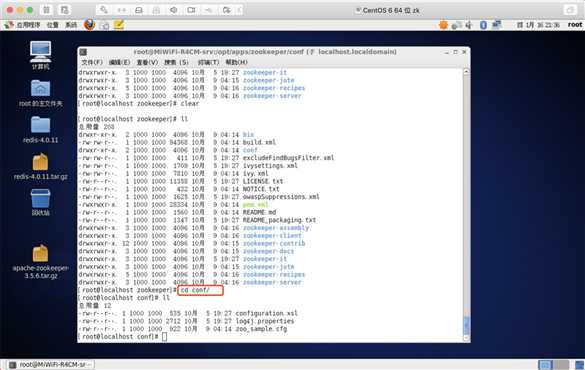
Task: Click VMware USB device toolbar icon
Action: point(209,10)
